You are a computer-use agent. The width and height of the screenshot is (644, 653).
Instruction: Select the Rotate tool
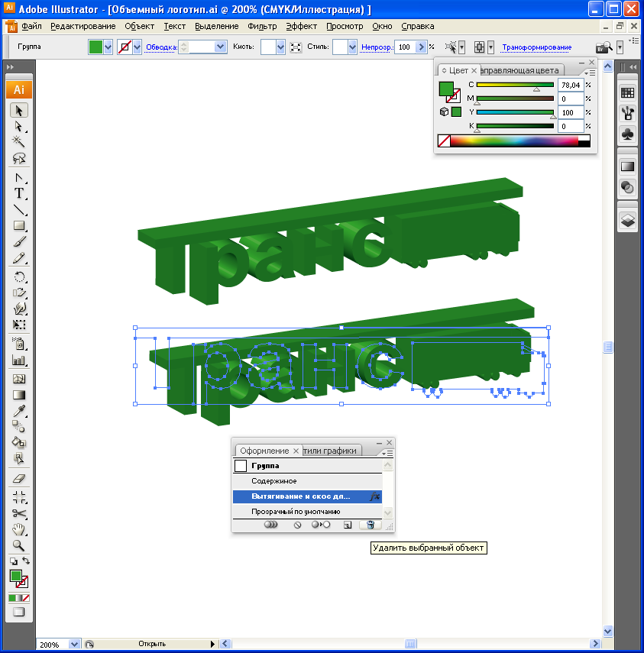click(19, 277)
